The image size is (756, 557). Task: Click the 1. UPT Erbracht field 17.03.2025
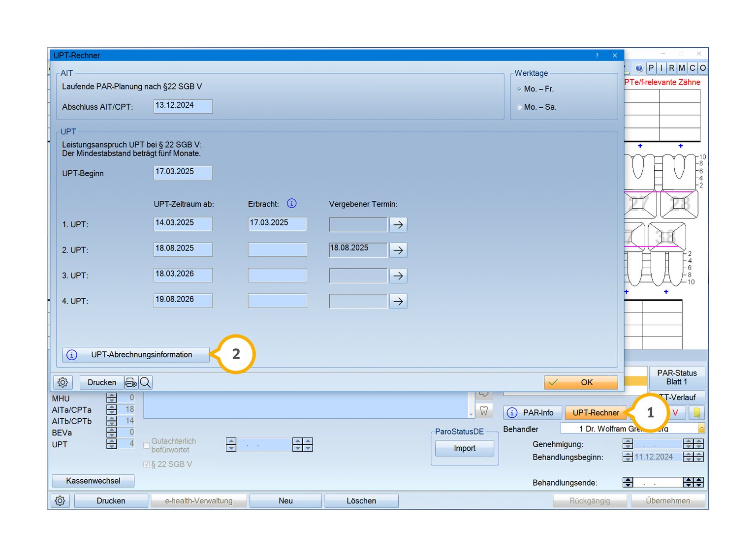[277, 224]
